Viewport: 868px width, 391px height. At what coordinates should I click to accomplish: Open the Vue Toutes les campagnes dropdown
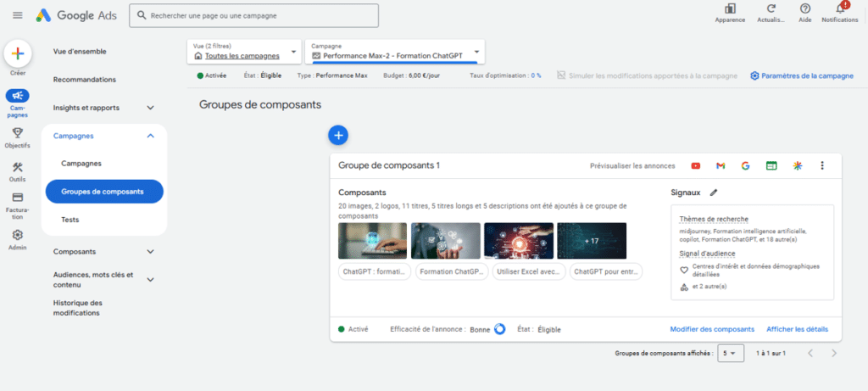pyautogui.click(x=245, y=52)
